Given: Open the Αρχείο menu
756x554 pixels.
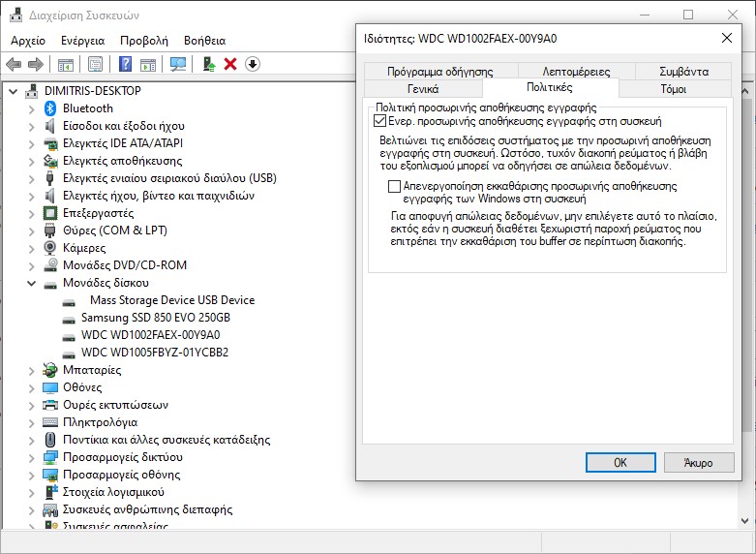Looking at the screenshot, I should pyautogui.click(x=28, y=41).
